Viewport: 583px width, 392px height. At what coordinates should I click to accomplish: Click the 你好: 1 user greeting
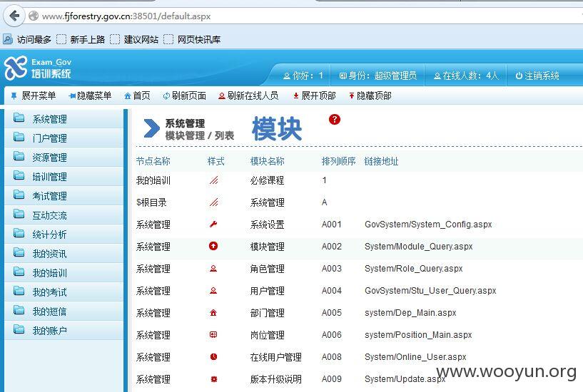[303, 76]
